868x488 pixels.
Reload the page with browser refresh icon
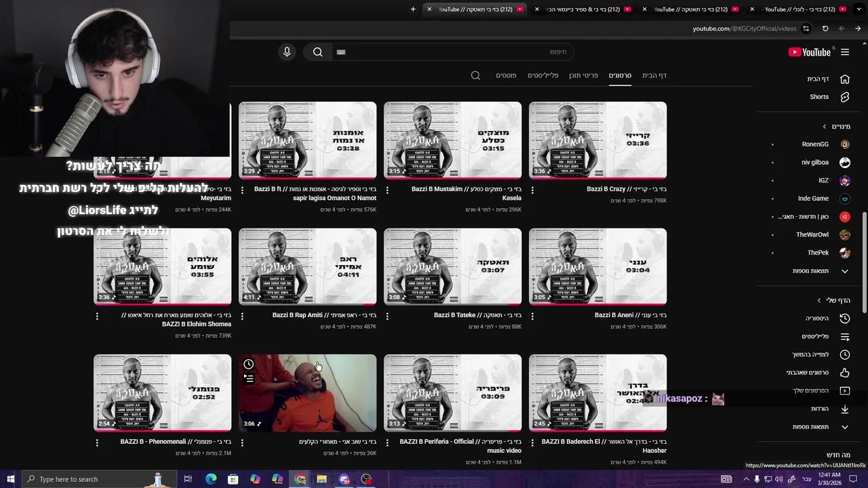tap(825, 28)
